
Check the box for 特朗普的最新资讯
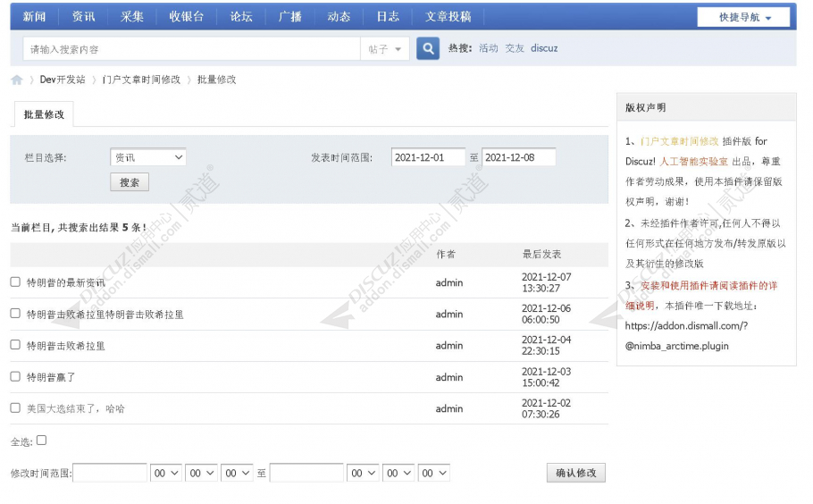[15, 282]
